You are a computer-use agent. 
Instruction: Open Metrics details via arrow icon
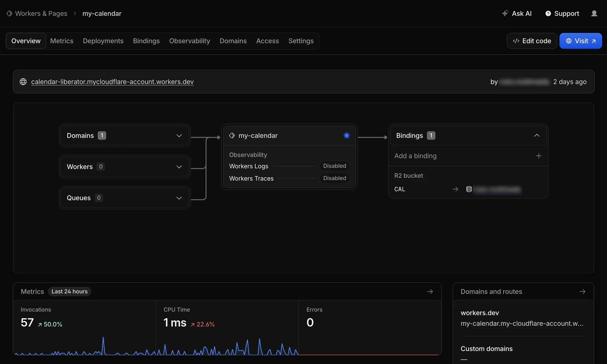pyautogui.click(x=430, y=291)
